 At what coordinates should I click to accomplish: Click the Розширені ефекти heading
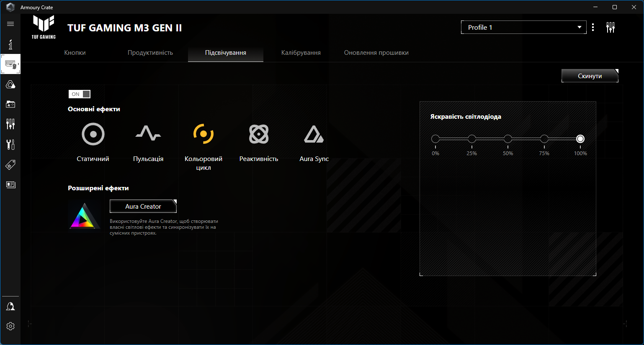click(x=98, y=188)
